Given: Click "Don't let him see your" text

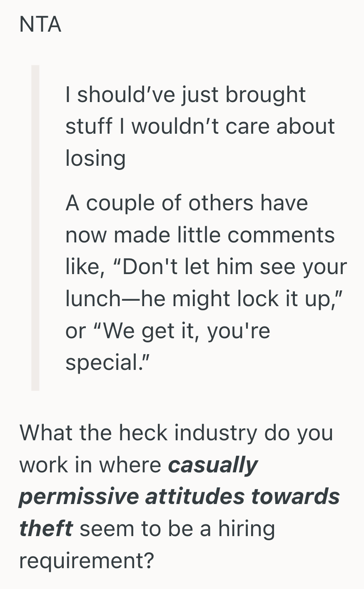Looking at the screenshot, I should click(234, 267).
